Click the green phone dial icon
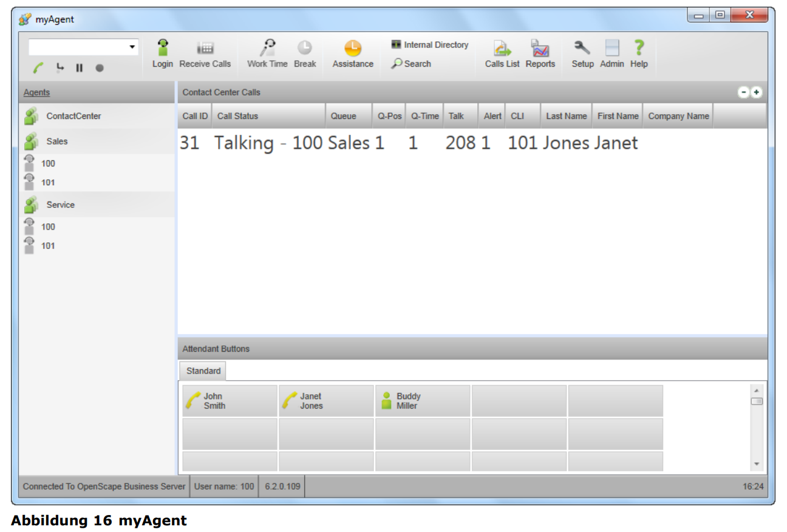Image resolution: width=787 pixels, height=532 pixels. click(38, 68)
